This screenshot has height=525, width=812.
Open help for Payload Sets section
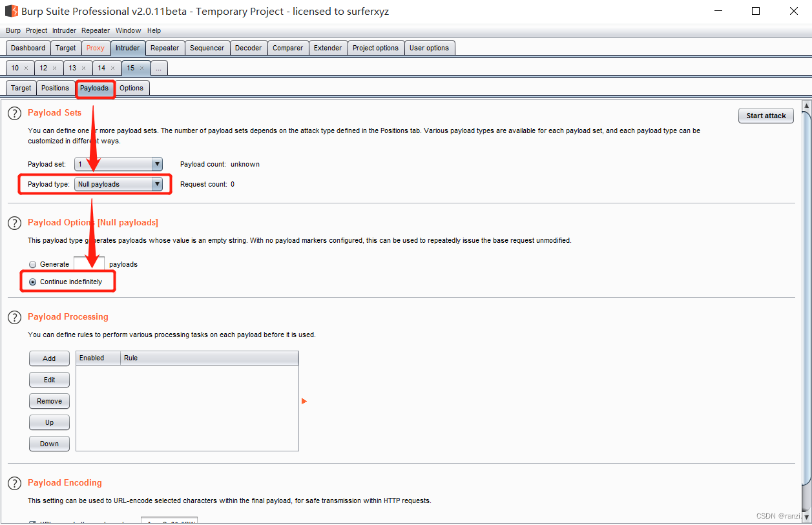(14, 114)
